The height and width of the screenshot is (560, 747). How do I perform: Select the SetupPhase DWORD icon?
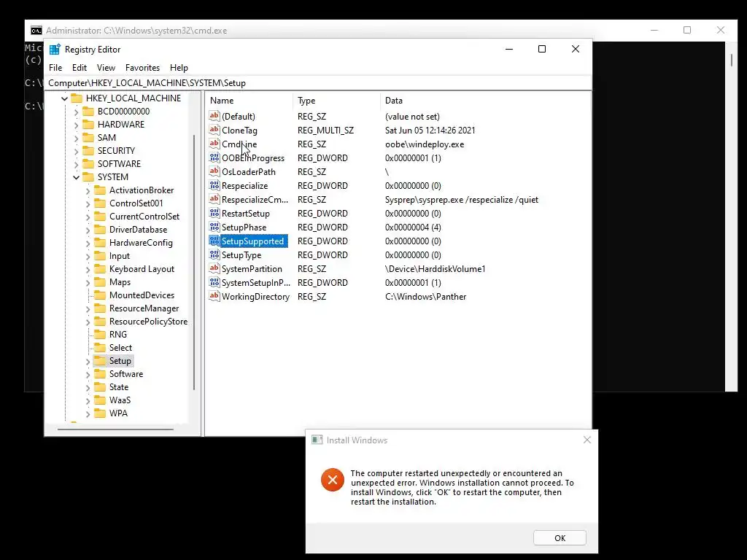[x=214, y=227]
